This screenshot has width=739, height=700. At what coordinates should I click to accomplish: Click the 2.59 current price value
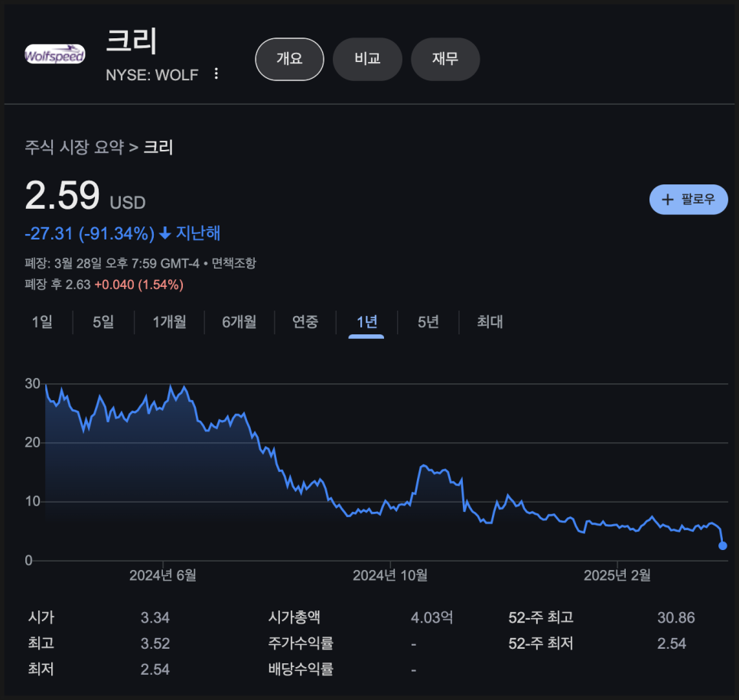click(62, 195)
